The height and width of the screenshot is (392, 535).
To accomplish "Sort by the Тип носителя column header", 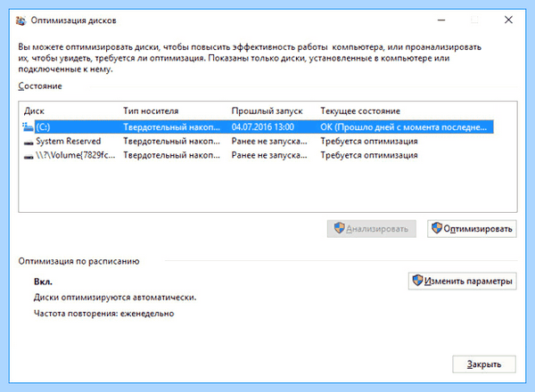I will (x=151, y=111).
